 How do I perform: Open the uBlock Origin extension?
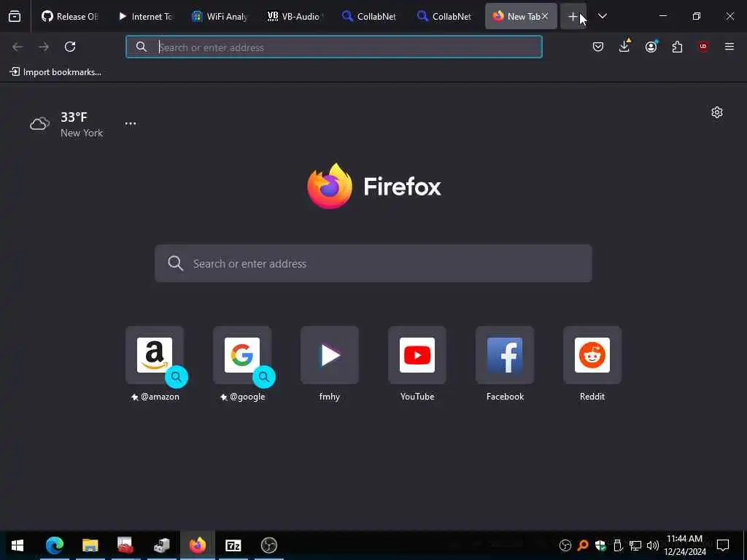[703, 47]
